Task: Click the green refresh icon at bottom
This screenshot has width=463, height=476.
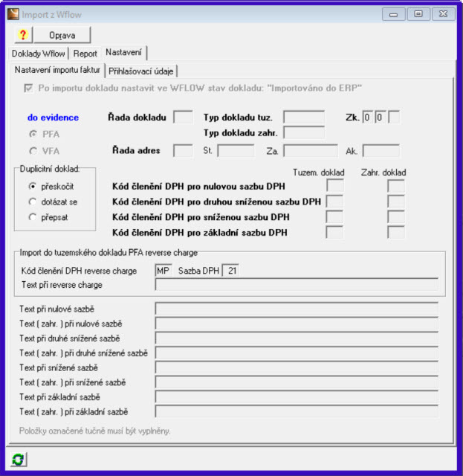Action: (x=18, y=460)
